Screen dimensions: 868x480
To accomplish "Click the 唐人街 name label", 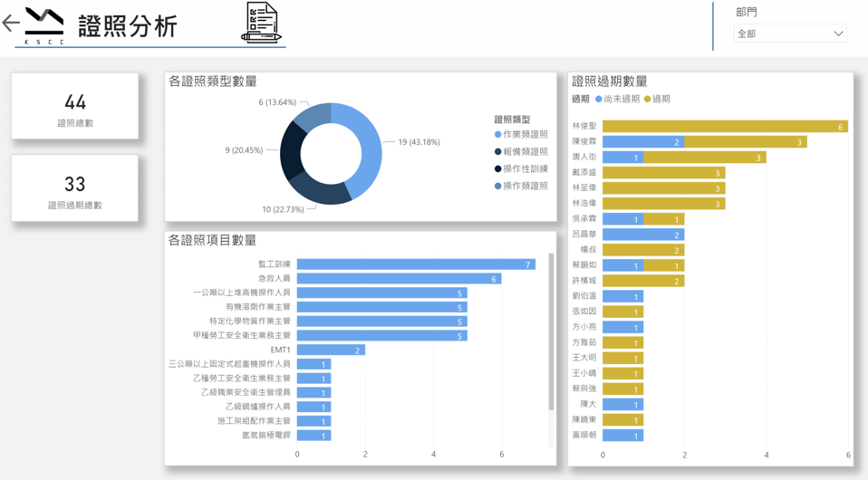I will click(x=584, y=158).
